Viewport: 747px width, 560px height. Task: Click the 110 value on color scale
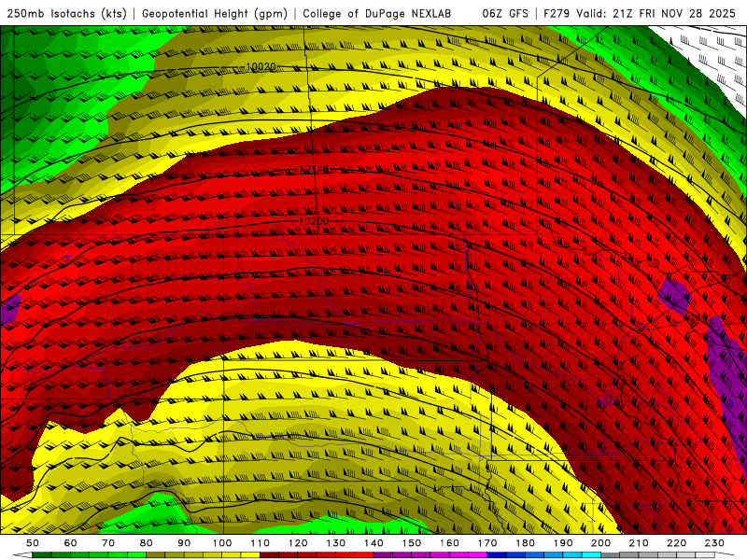(x=261, y=543)
